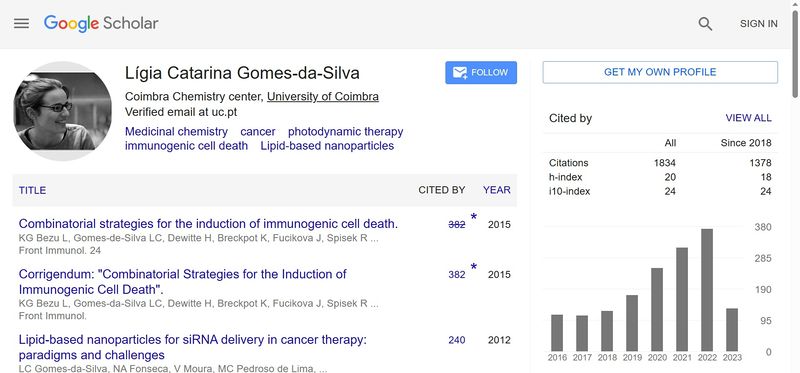
Task: Click the FOLLOW button
Action: 481,72
